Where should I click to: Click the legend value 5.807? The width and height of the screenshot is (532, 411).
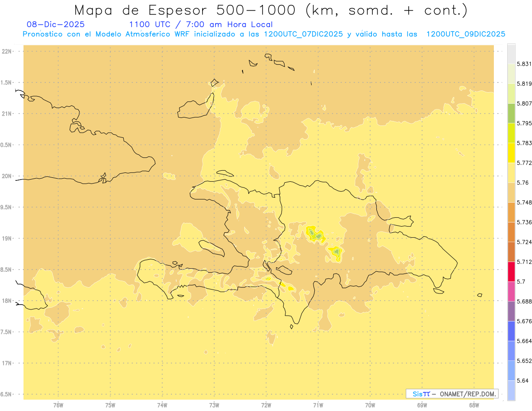click(x=524, y=103)
